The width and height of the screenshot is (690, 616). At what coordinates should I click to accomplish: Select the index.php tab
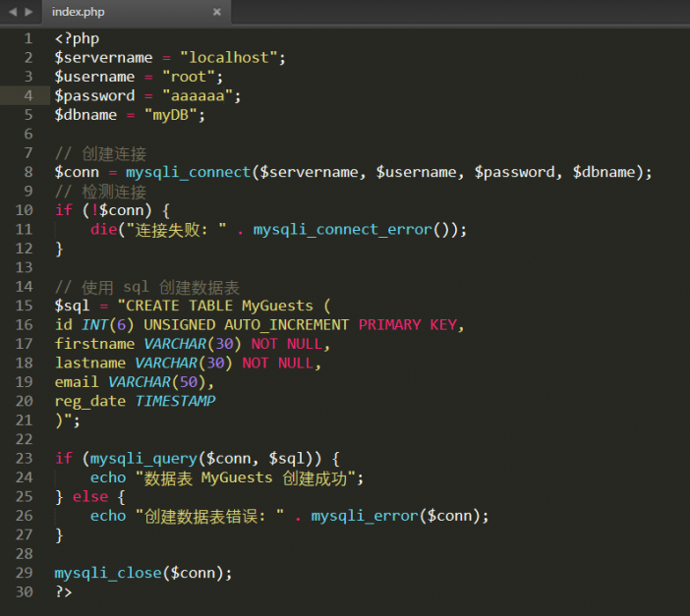pyautogui.click(x=137, y=12)
